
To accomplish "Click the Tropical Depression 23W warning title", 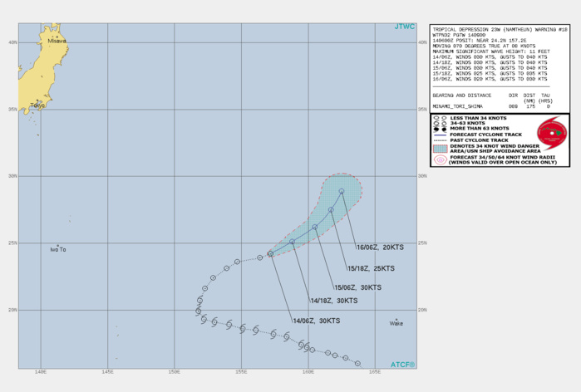I will [x=489, y=29].
